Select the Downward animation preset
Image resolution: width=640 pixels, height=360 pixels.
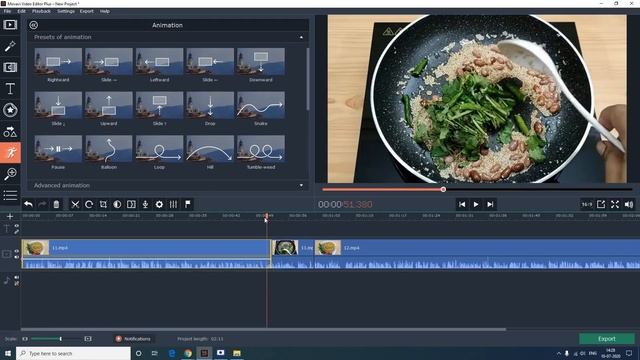point(261,65)
